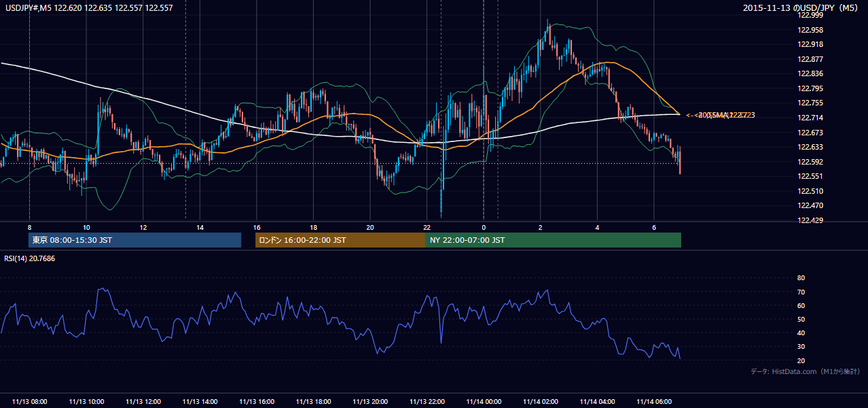This screenshot has width=868, height=408.
Task: Click the 122.470 price axis label
Action: [811, 205]
